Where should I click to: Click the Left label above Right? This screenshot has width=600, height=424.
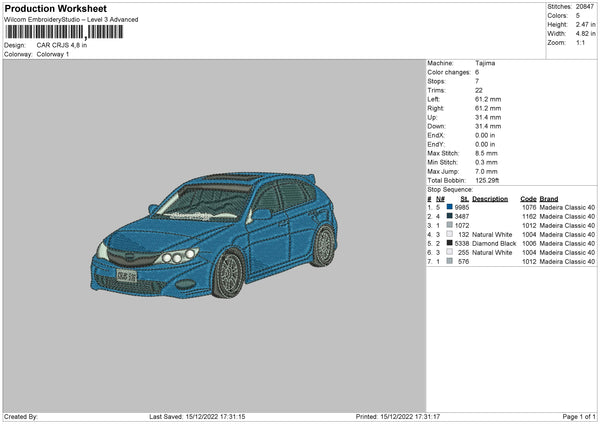pyautogui.click(x=433, y=99)
